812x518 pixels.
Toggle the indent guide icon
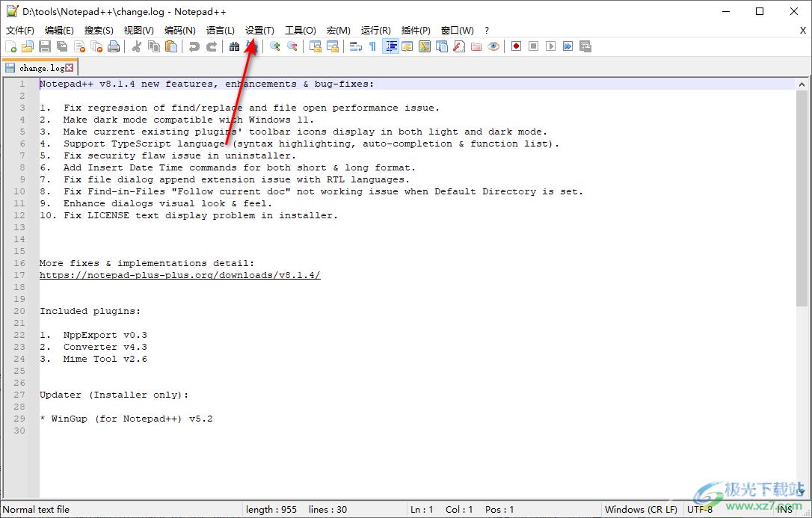[390, 46]
